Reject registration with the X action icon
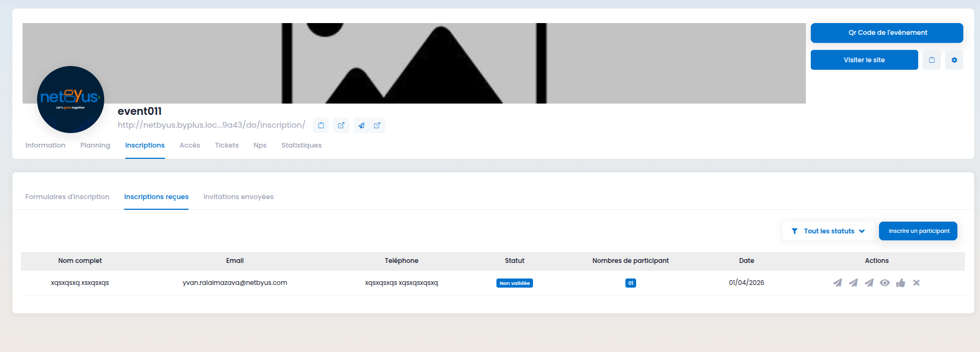The width and height of the screenshot is (980, 352). 916,283
